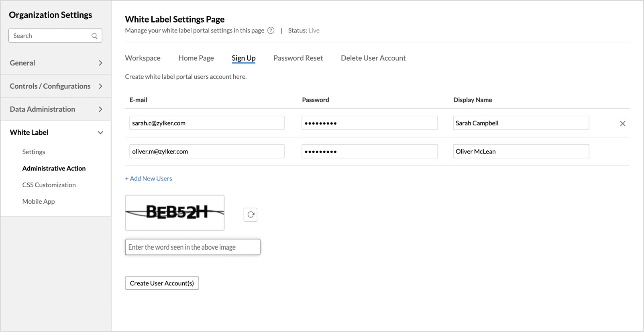Viewport: 644px width, 332px height.
Task: Click the sarah.c@zylker.com email field
Action: point(207,123)
